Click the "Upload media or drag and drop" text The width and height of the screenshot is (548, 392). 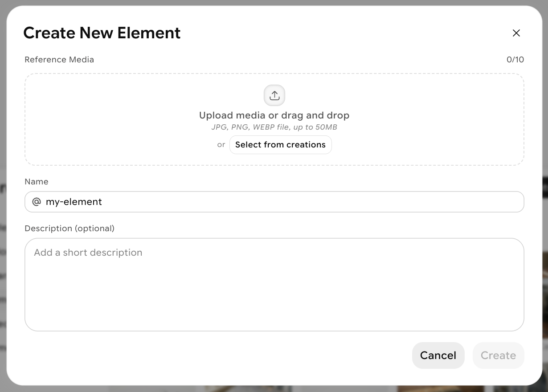pyautogui.click(x=274, y=115)
